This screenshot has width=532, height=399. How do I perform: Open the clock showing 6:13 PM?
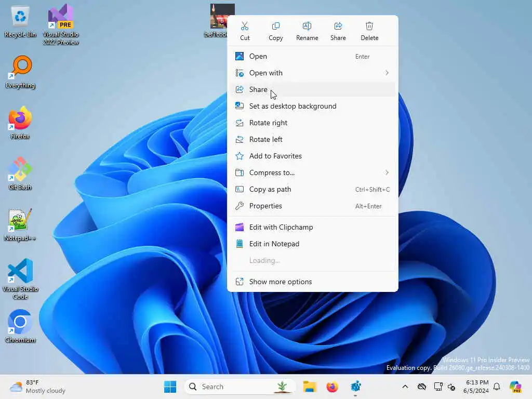coord(476,387)
